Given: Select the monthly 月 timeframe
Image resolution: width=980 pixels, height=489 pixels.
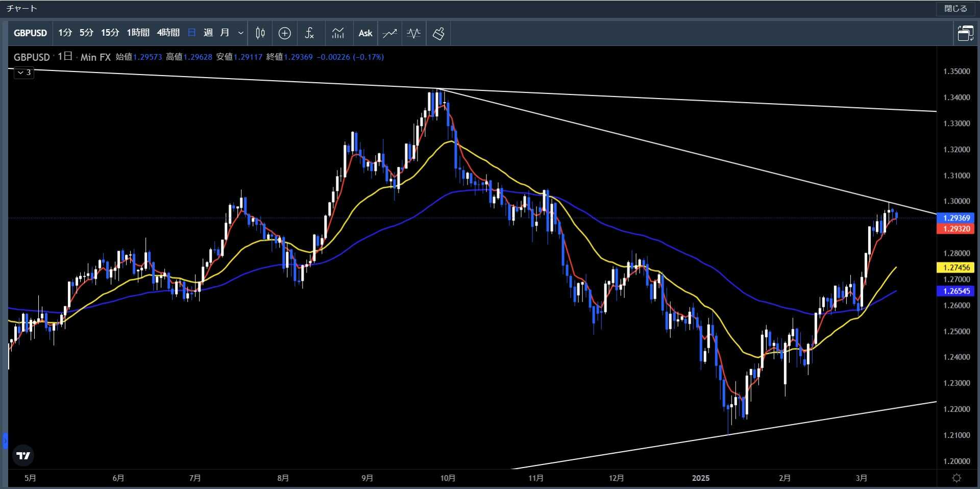Looking at the screenshot, I should (225, 33).
